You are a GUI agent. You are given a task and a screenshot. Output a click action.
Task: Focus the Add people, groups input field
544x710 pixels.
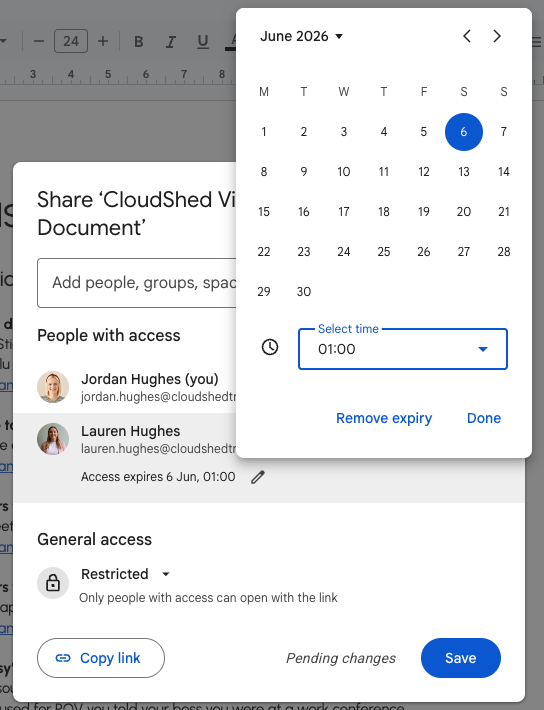click(137, 283)
